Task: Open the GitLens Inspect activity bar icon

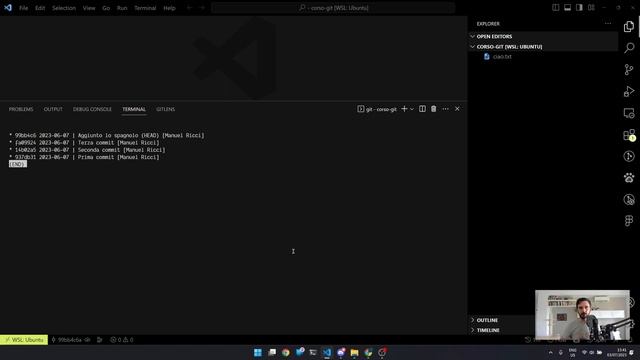Action: [629, 200]
